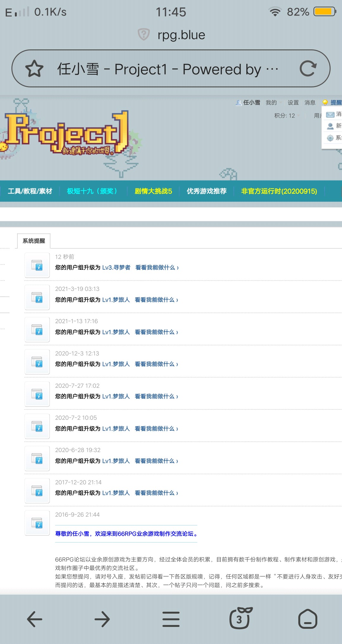The height and width of the screenshot is (644, 342).
Task: Expand the 我的 dropdown menu
Action: (274, 103)
